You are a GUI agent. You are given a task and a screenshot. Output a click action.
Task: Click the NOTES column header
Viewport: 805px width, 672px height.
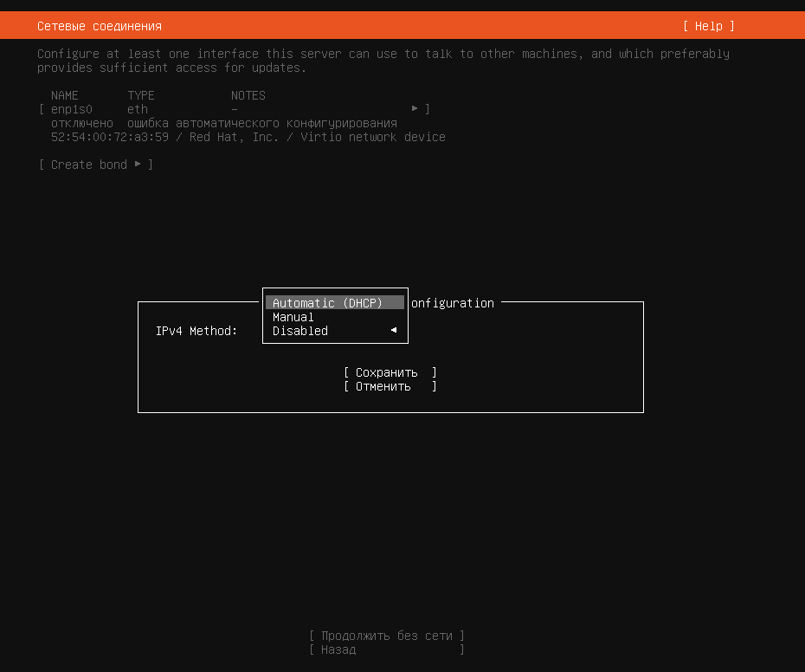pos(248,95)
